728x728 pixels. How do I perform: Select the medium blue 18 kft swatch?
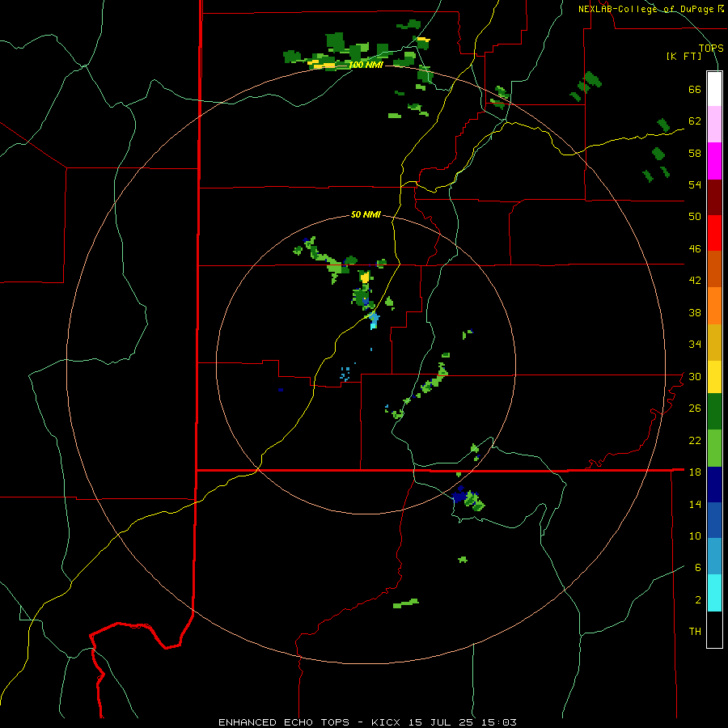[x=714, y=520]
